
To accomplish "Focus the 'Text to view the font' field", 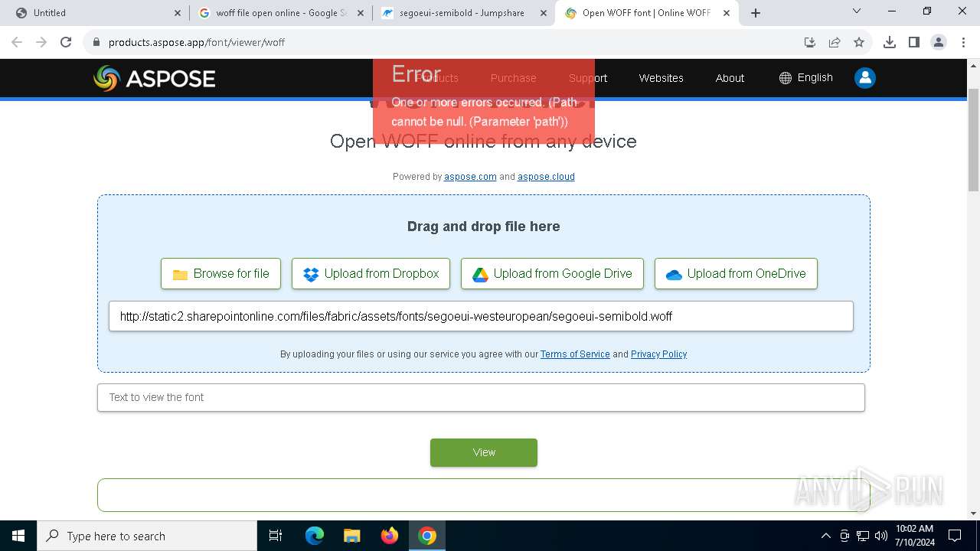I will [481, 397].
